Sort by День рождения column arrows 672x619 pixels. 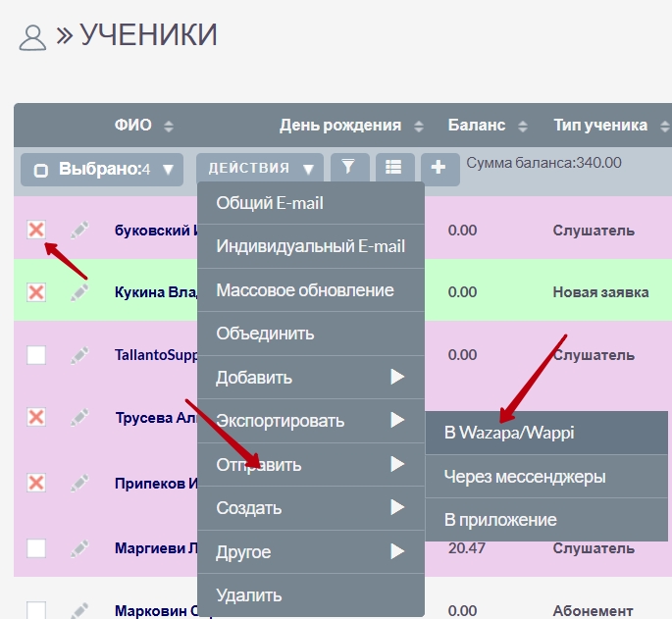pos(419,126)
